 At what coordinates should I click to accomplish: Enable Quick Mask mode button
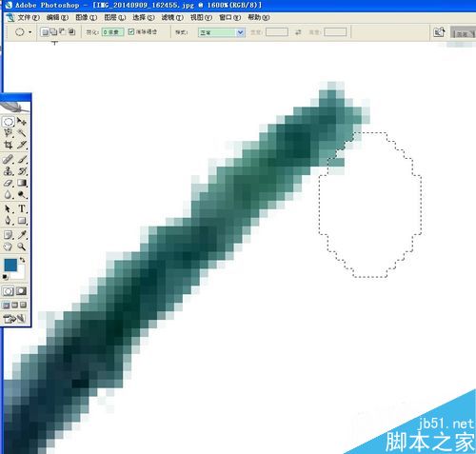click(x=22, y=291)
